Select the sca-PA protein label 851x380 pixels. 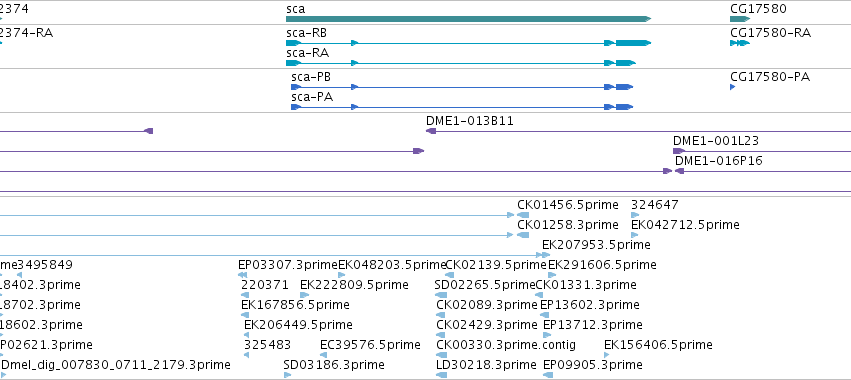point(312,97)
